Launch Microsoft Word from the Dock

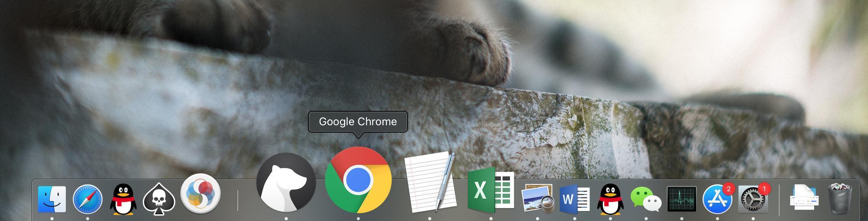pos(575,199)
